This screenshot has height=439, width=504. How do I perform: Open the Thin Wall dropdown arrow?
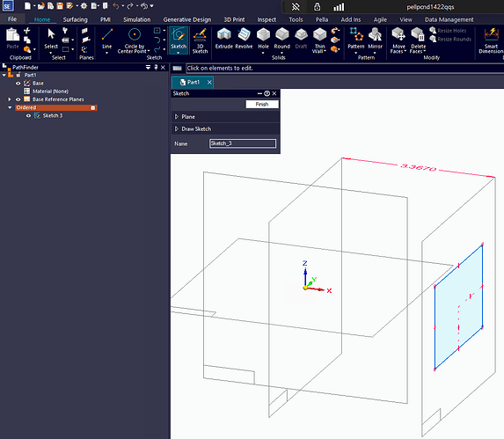pyautogui.click(x=325, y=51)
